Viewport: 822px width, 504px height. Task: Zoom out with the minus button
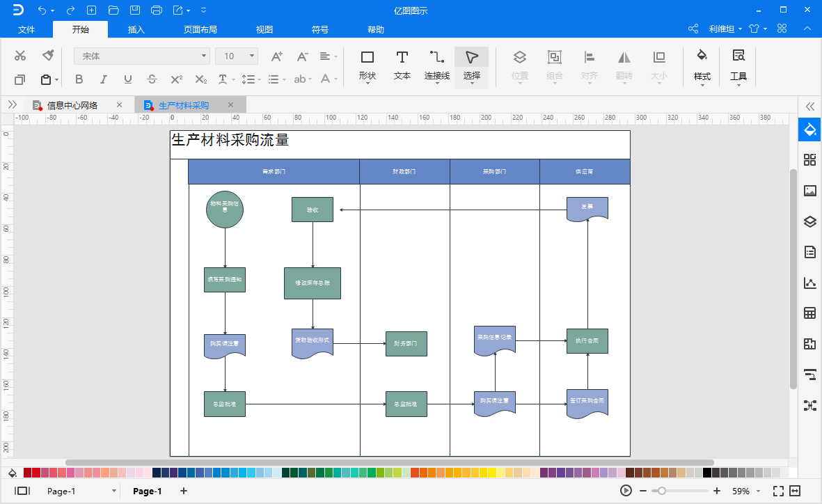[x=642, y=491]
